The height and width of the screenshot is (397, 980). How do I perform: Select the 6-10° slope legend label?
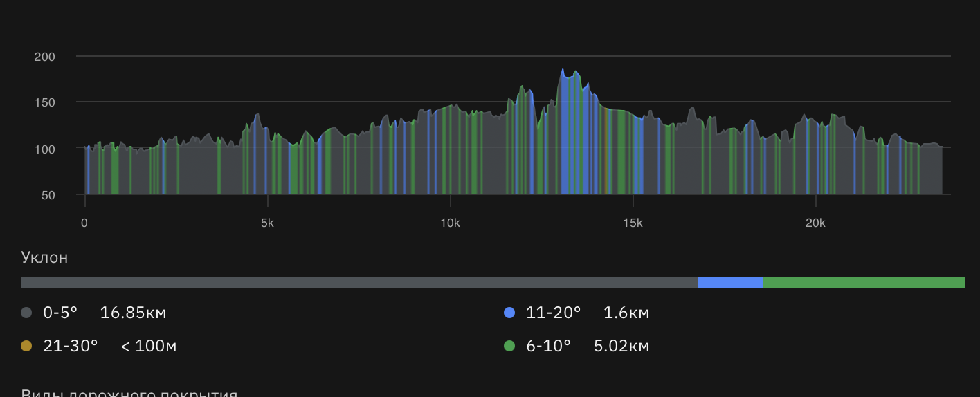click(x=549, y=346)
